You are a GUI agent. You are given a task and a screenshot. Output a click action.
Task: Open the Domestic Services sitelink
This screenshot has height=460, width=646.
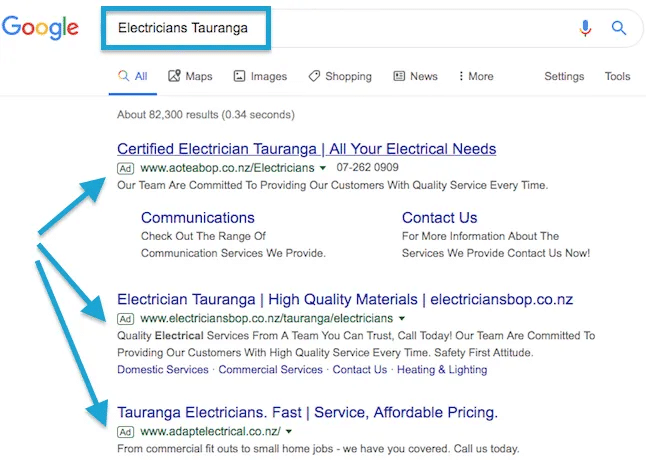pos(163,369)
